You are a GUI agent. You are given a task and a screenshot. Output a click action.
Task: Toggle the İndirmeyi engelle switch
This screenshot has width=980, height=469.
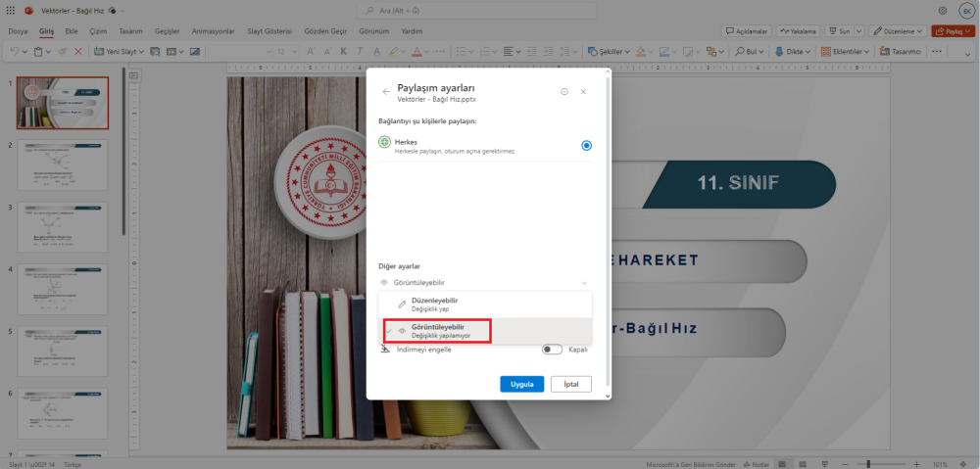click(552, 350)
